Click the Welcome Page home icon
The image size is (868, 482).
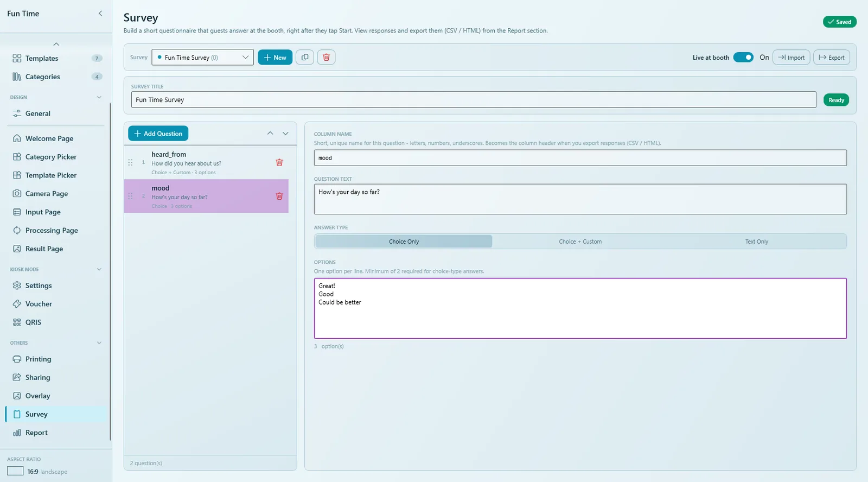click(17, 138)
